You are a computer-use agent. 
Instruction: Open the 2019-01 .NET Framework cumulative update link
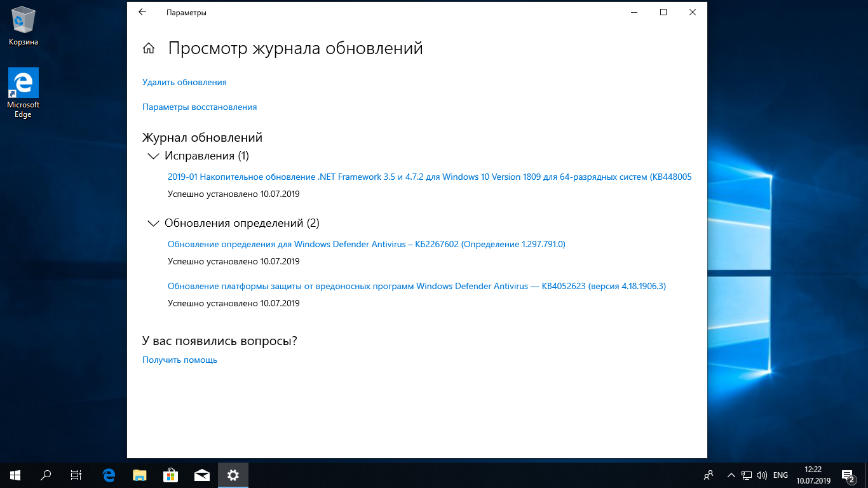click(x=430, y=177)
